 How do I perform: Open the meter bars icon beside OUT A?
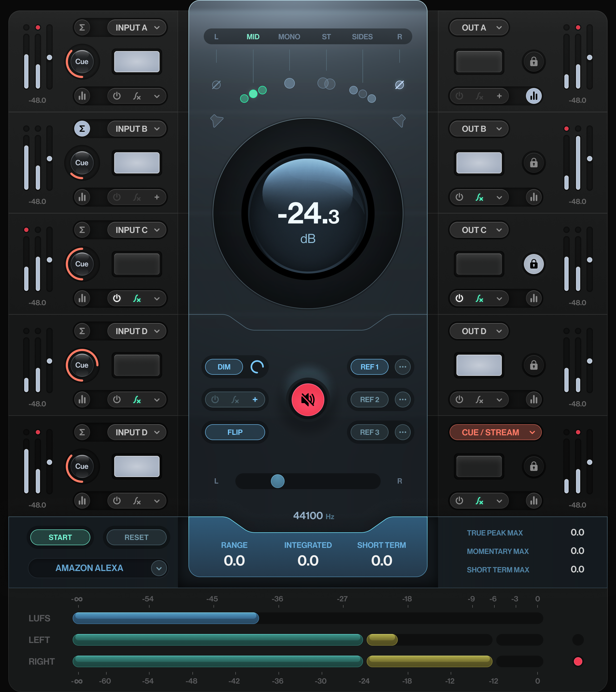click(x=533, y=96)
